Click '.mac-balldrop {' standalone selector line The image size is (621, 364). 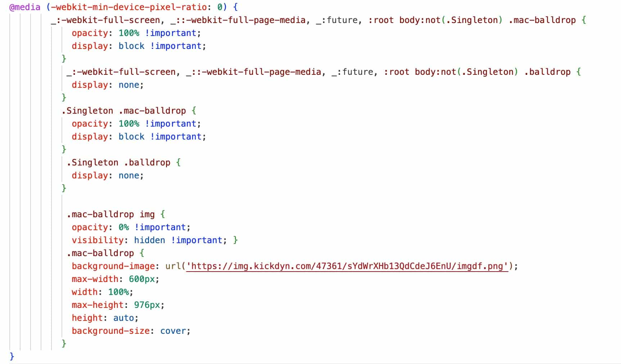coord(105,253)
